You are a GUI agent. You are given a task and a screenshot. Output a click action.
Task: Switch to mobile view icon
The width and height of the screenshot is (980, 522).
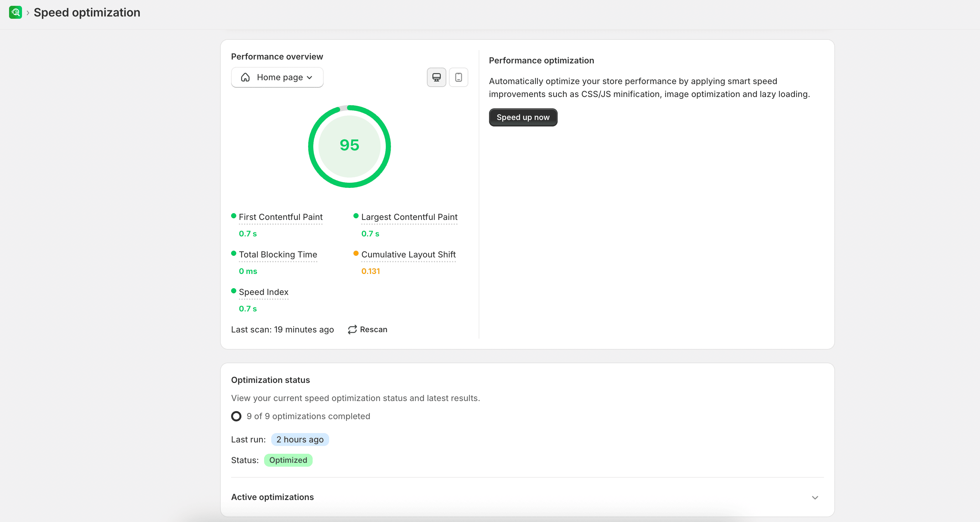pyautogui.click(x=458, y=77)
